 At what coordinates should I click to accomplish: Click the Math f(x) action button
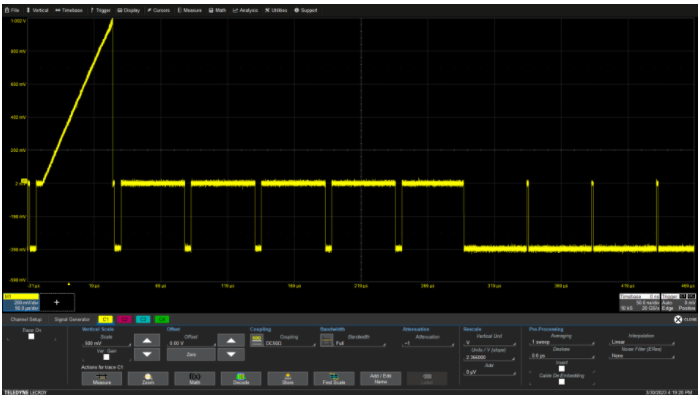tap(195, 379)
